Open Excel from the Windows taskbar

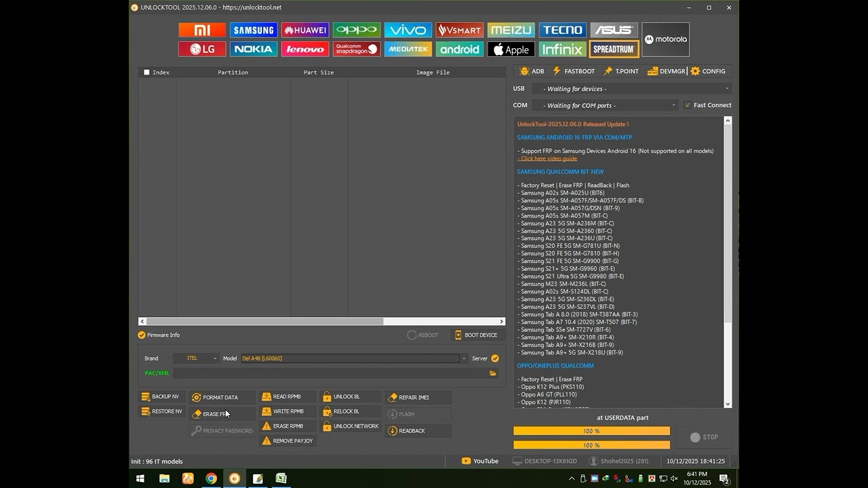tap(281, 479)
